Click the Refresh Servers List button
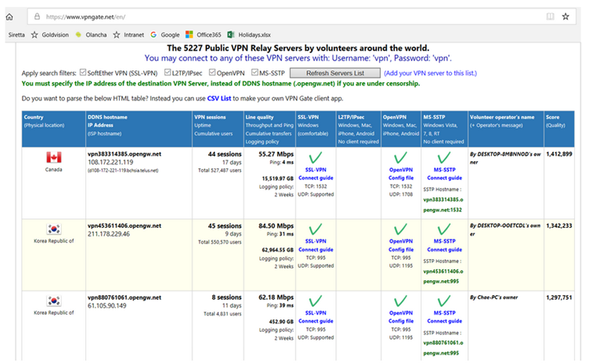 coord(335,73)
